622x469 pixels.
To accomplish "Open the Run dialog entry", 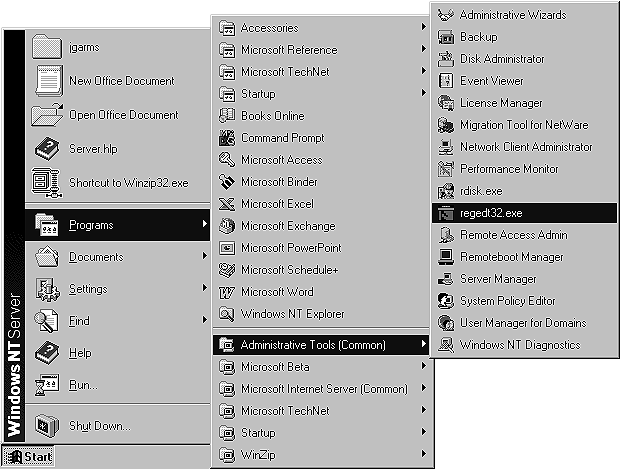I will coord(82,385).
